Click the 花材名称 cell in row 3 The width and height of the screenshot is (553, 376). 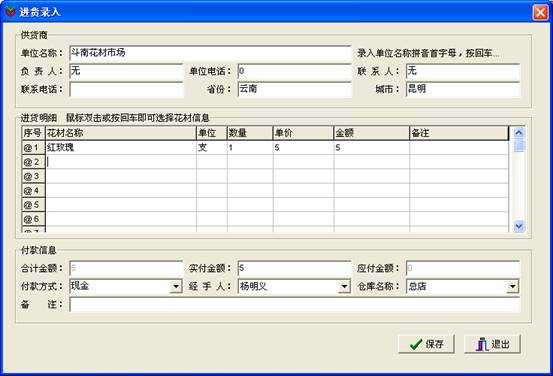[x=121, y=176]
